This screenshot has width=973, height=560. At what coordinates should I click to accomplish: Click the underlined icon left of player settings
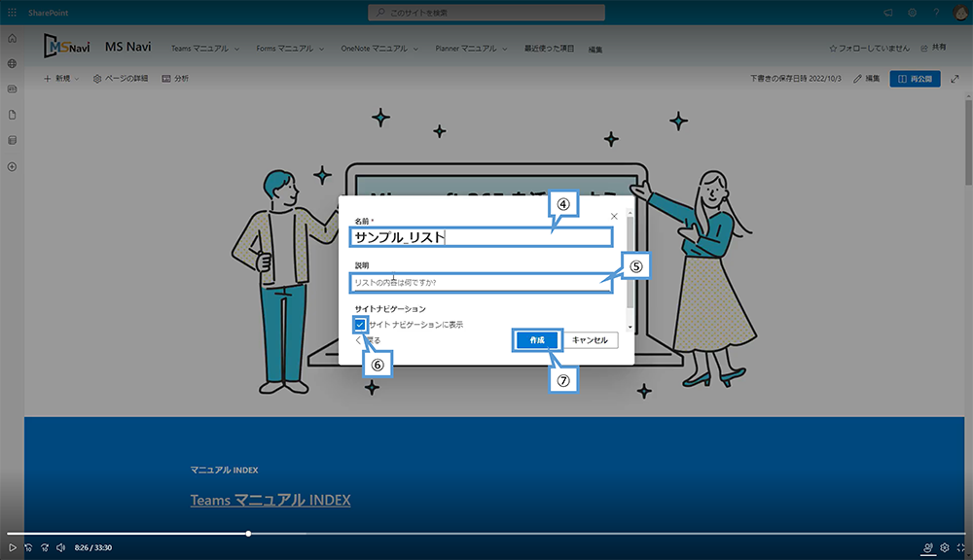(x=927, y=548)
